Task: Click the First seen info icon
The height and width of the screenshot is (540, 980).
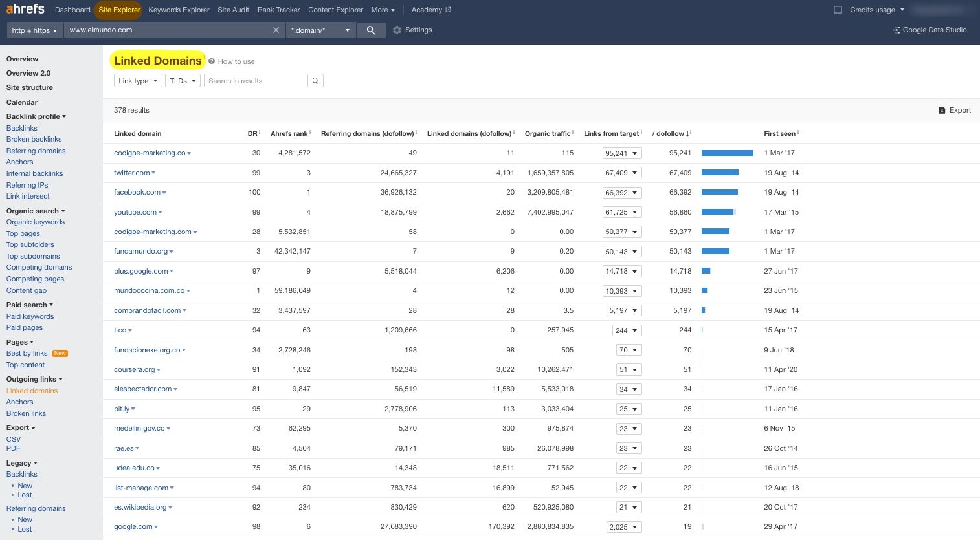Action: click(x=798, y=133)
